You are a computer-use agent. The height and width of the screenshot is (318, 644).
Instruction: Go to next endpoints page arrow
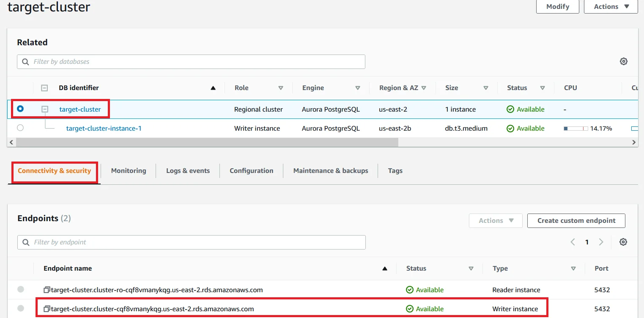[x=601, y=242]
